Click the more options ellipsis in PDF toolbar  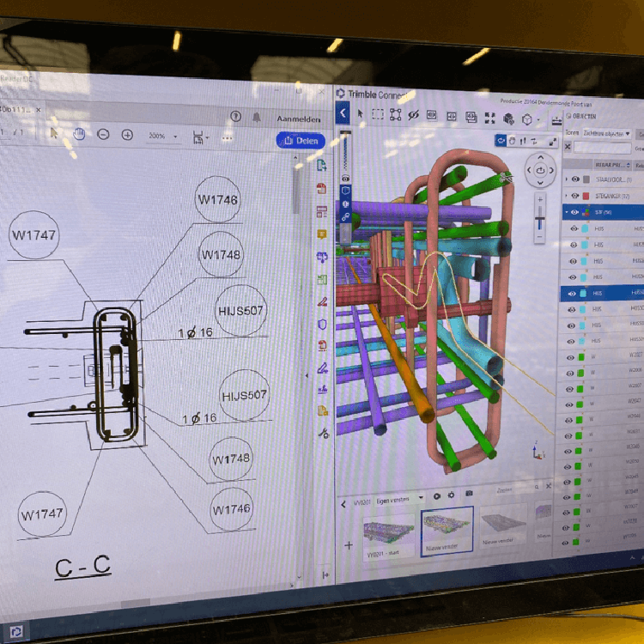[x=228, y=138]
